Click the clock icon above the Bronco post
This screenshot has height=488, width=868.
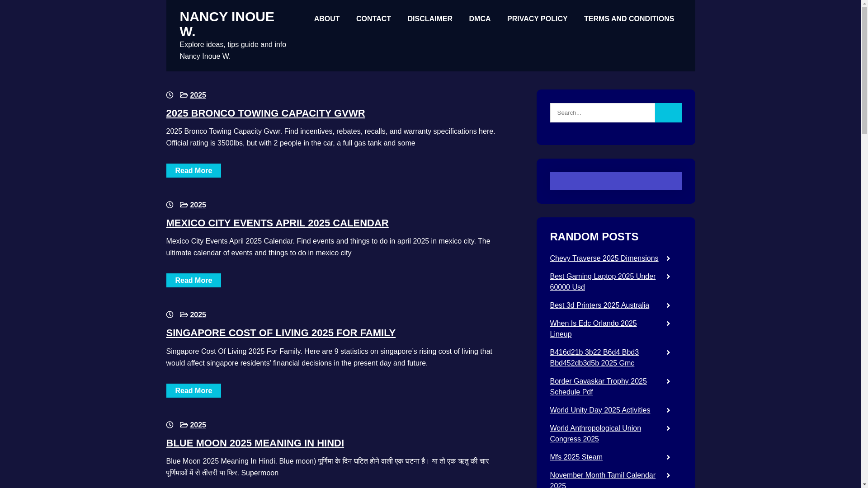(170, 95)
